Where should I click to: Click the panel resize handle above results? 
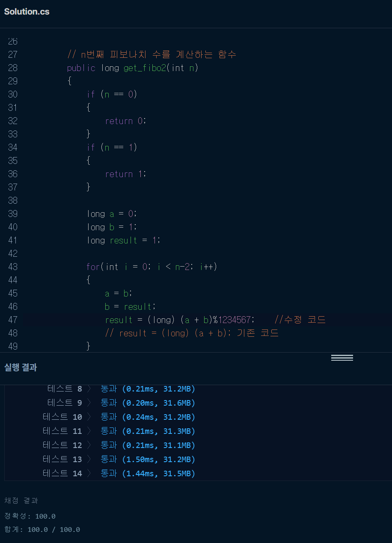tap(342, 358)
